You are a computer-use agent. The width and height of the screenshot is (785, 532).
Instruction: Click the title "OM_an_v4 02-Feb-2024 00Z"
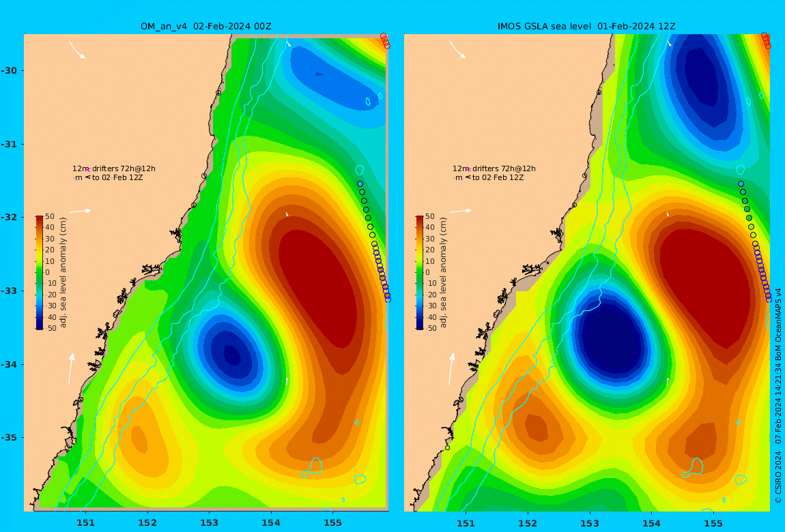pos(205,27)
